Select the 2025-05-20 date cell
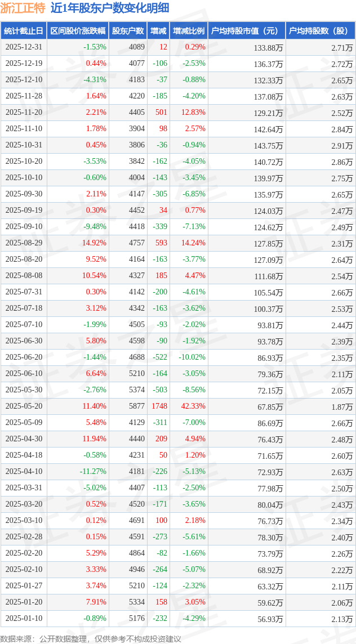356x644 pixels. 24,406
